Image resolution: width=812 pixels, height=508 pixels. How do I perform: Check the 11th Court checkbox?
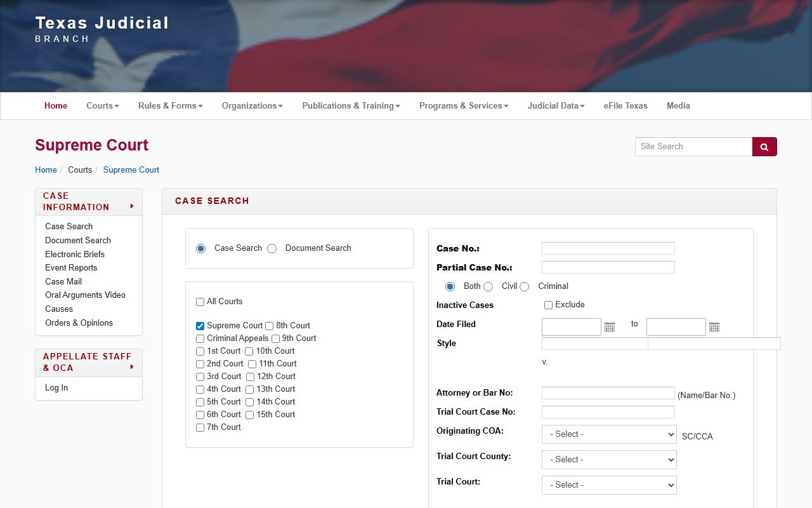[x=252, y=364]
